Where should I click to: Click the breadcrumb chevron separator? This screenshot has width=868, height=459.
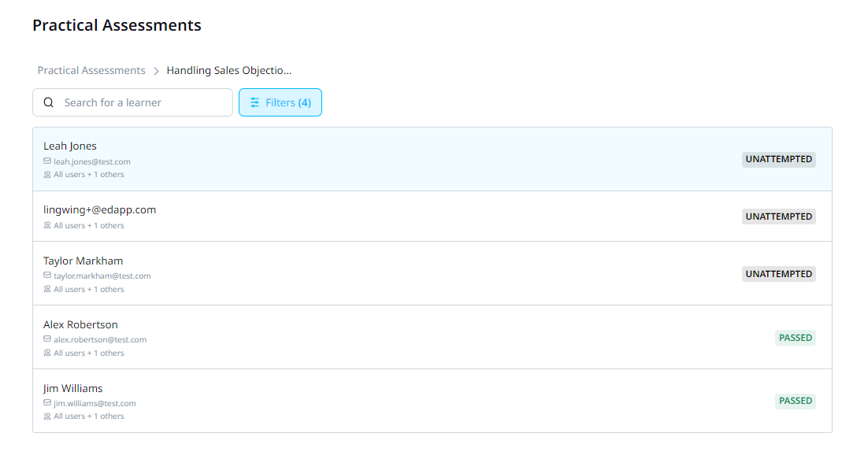(x=156, y=71)
